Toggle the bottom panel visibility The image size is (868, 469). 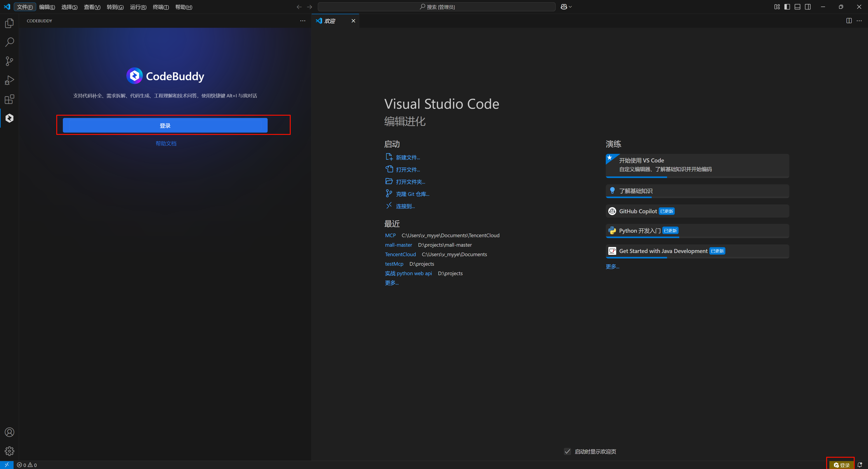point(797,6)
